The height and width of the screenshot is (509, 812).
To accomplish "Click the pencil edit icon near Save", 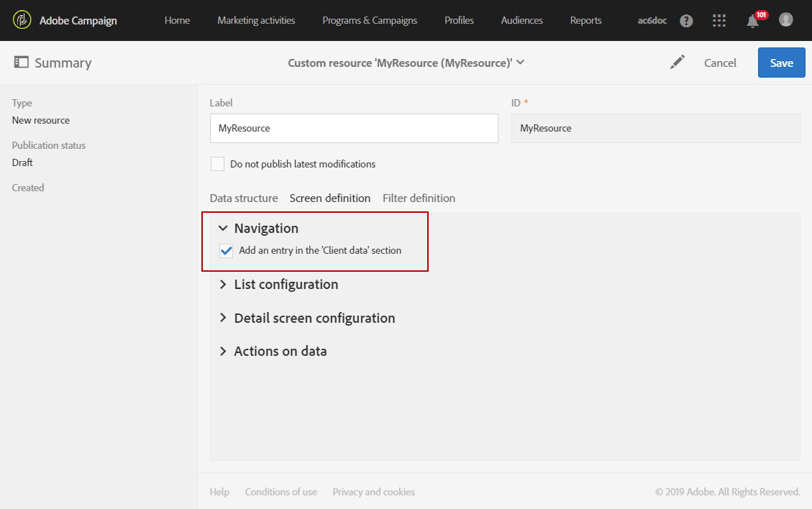I will click(677, 63).
